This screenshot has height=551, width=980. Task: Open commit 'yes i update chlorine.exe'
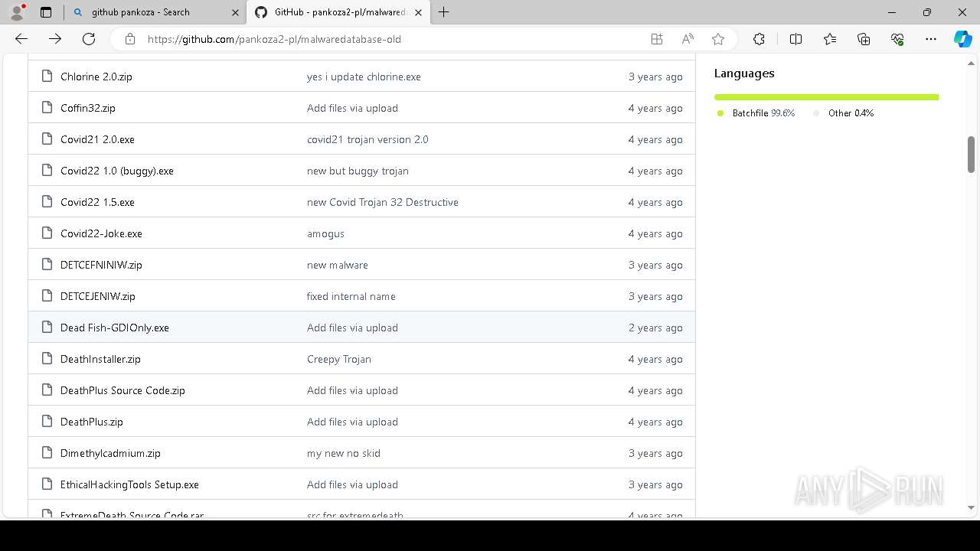click(x=364, y=77)
